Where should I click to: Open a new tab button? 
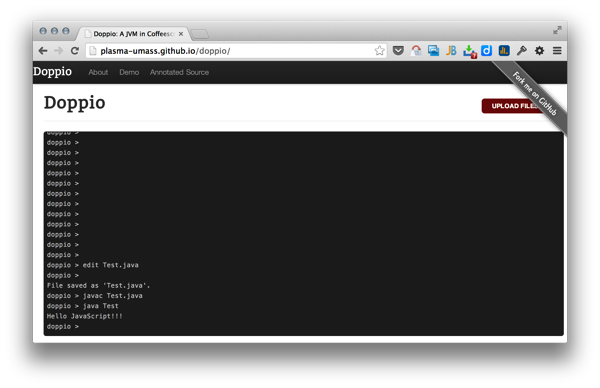[x=199, y=34]
